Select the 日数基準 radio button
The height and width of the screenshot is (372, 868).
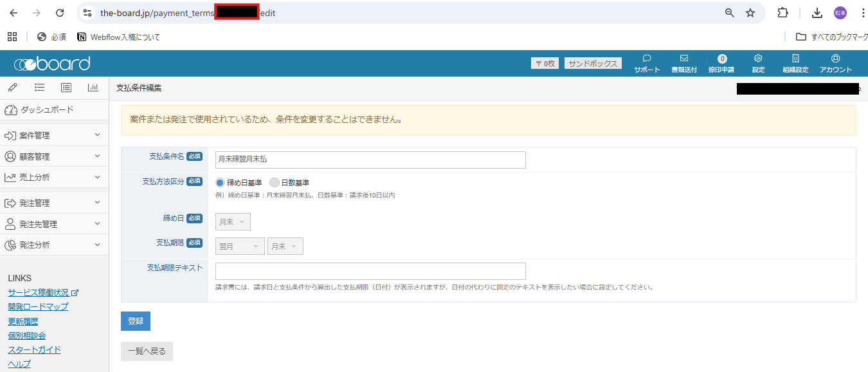pyautogui.click(x=275, y=183)
